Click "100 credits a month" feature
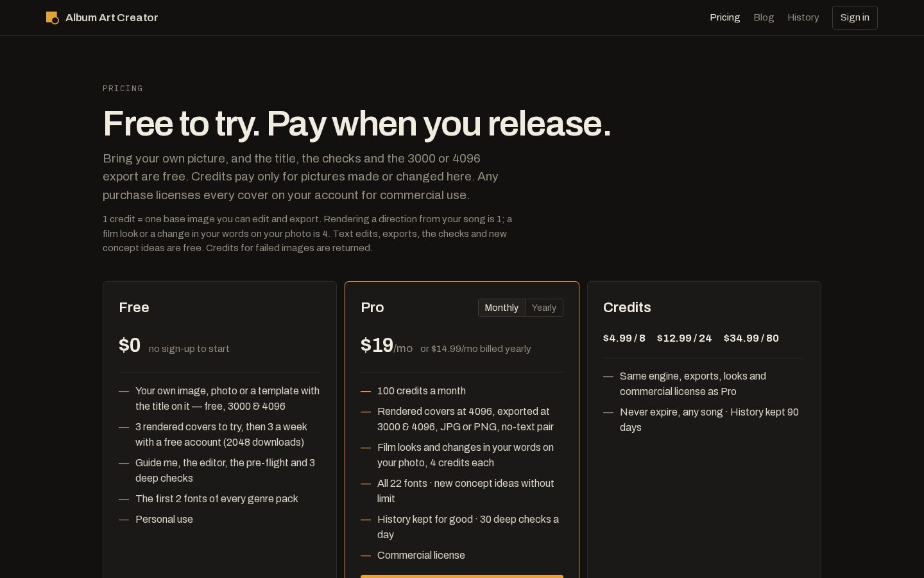Screen dimensions: 924x578 (x=422, y=391)
